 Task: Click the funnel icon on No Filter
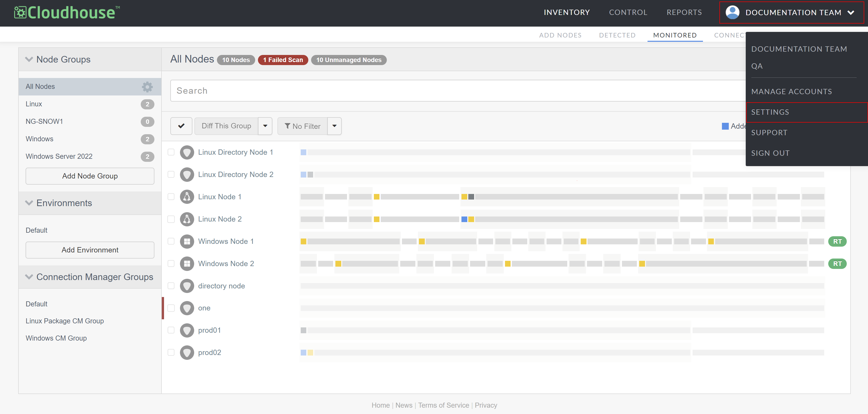pos(287,126)
